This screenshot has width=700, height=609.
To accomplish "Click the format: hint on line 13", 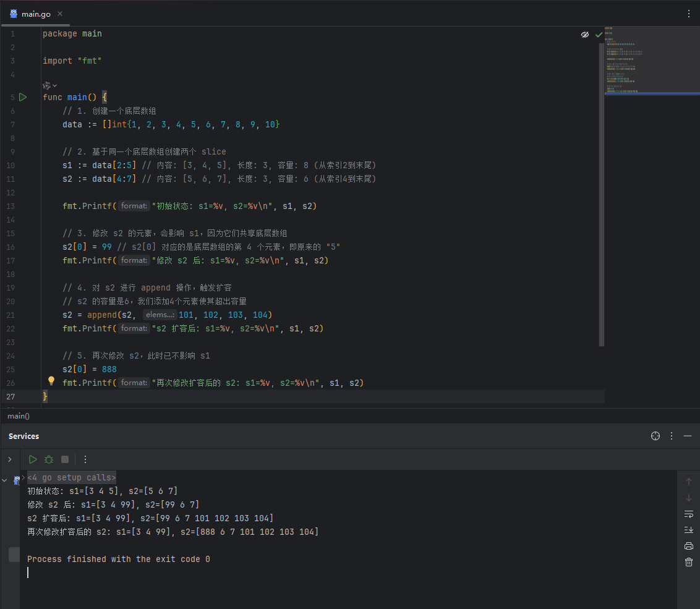I will [x=134, y=206].
